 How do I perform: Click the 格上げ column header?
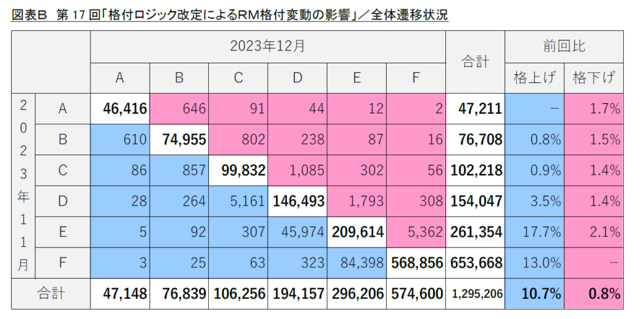coord(533,77)
